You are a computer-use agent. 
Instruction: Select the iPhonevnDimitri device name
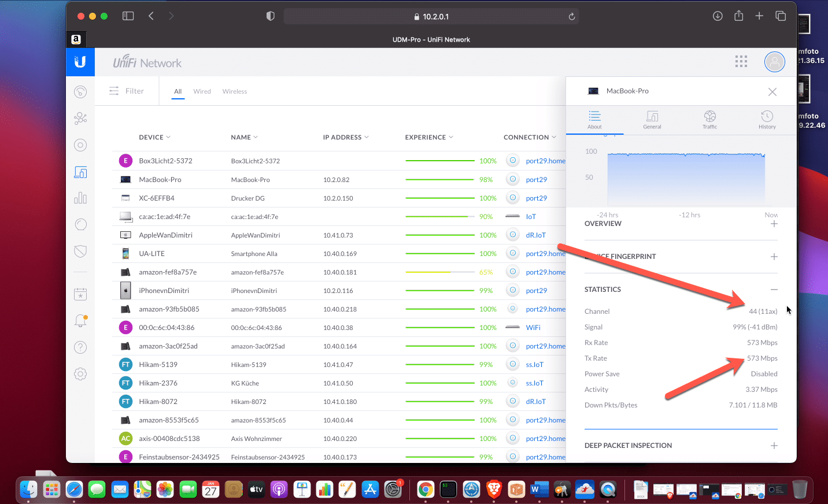pos(164,291)
